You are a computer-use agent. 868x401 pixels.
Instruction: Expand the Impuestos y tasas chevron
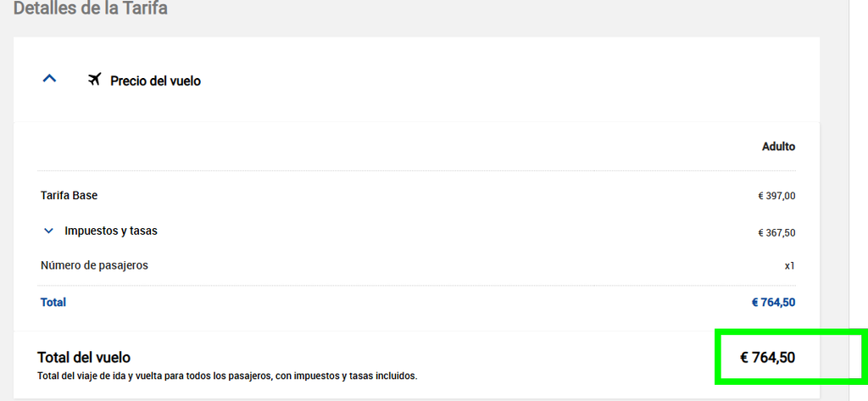[48, 231]
